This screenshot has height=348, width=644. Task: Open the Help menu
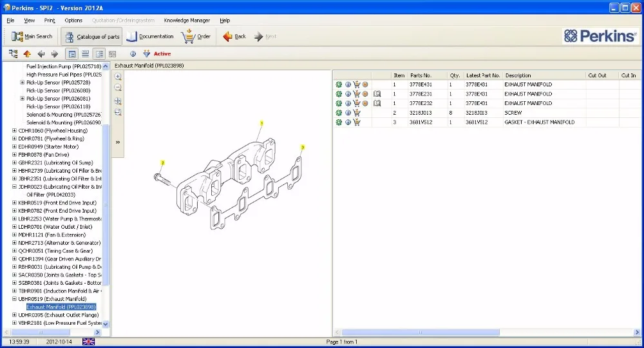click(x=225, y=20)
